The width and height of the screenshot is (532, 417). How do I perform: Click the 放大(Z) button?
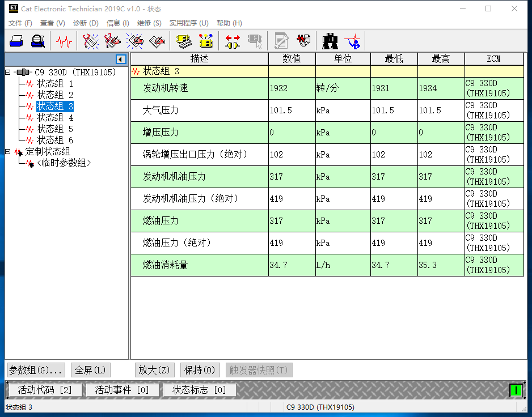pos(154,370)
